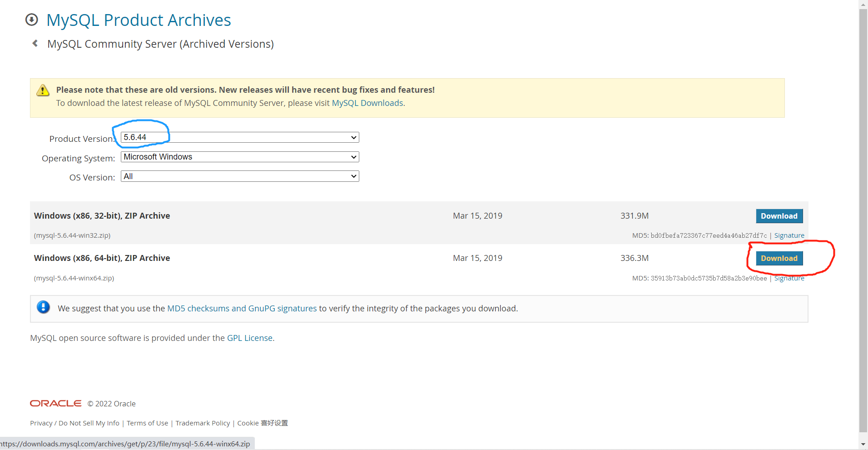Download the 32-bit Windows ZIP Archive
This screenshot has width=868, height=450.
779,216
